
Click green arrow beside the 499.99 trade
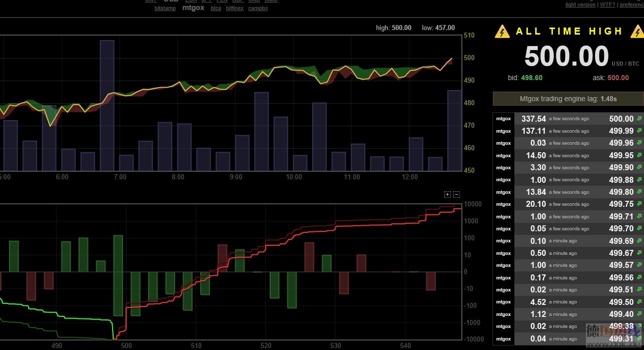[639, 131]
